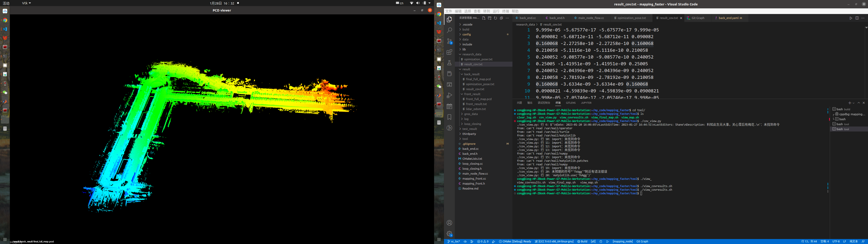
Task: Collapse all folders in explorer
Action: click(x=501, y=18)
